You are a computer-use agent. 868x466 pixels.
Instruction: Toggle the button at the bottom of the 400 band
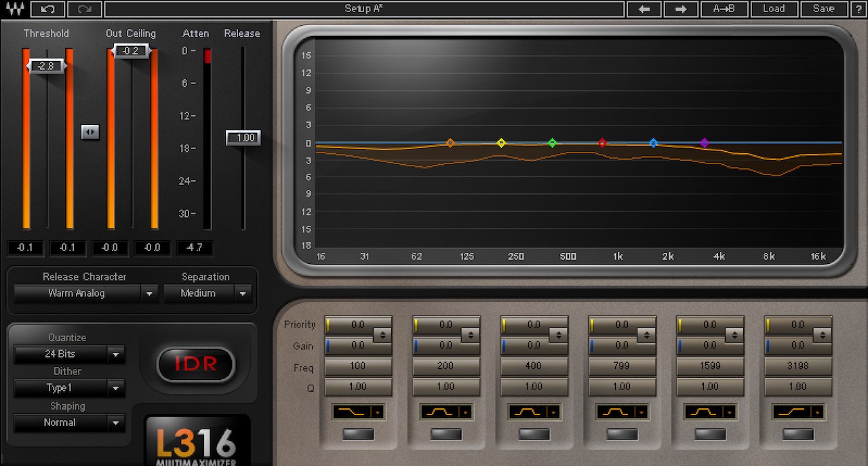(534, 434)
